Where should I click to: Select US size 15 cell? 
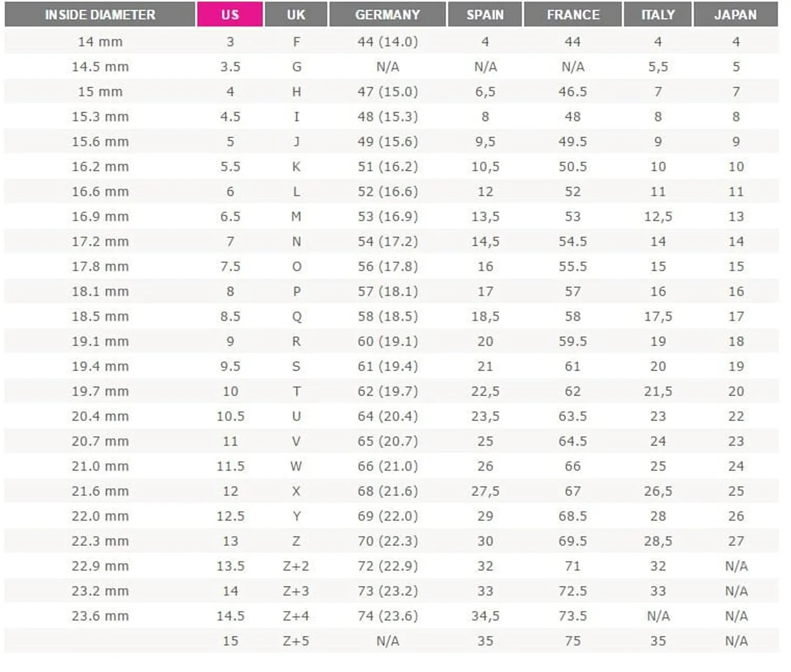tap(230, 641)
